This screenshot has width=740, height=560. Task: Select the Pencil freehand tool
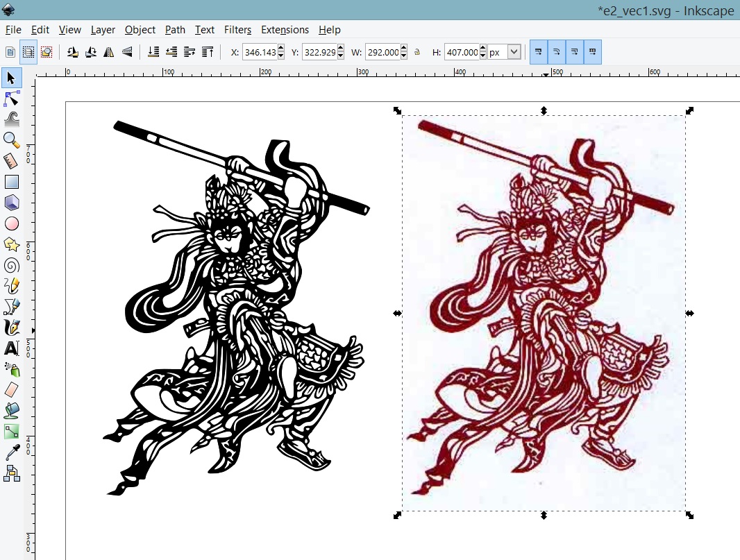(11, 286)
